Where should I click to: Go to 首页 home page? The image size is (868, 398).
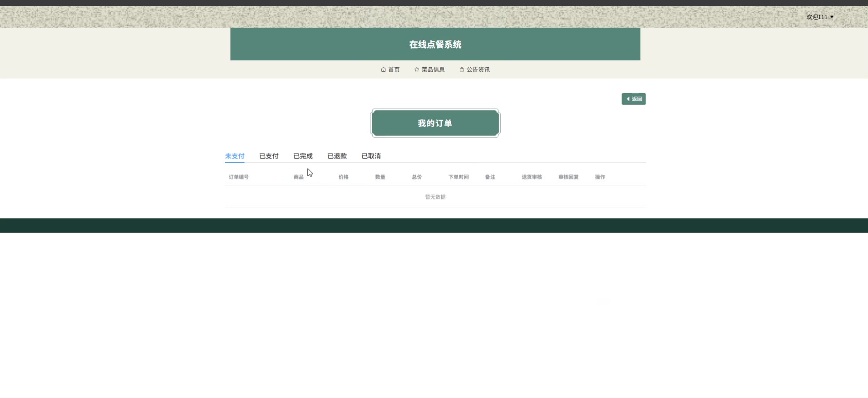[390, 70]
